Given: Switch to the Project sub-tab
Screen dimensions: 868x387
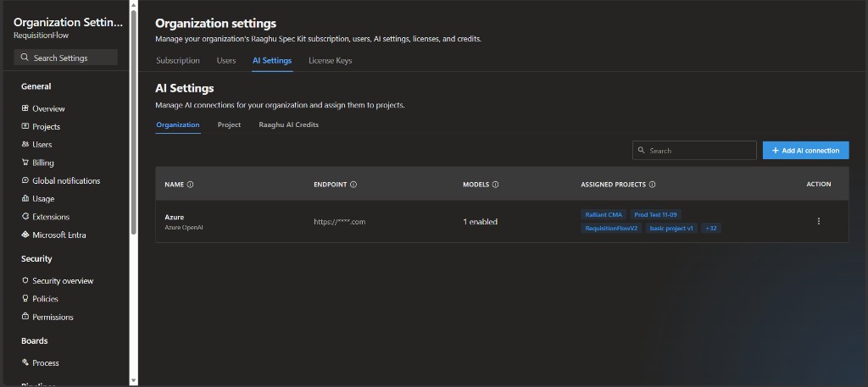Looking at the screenshot, I should click(229, 125).
